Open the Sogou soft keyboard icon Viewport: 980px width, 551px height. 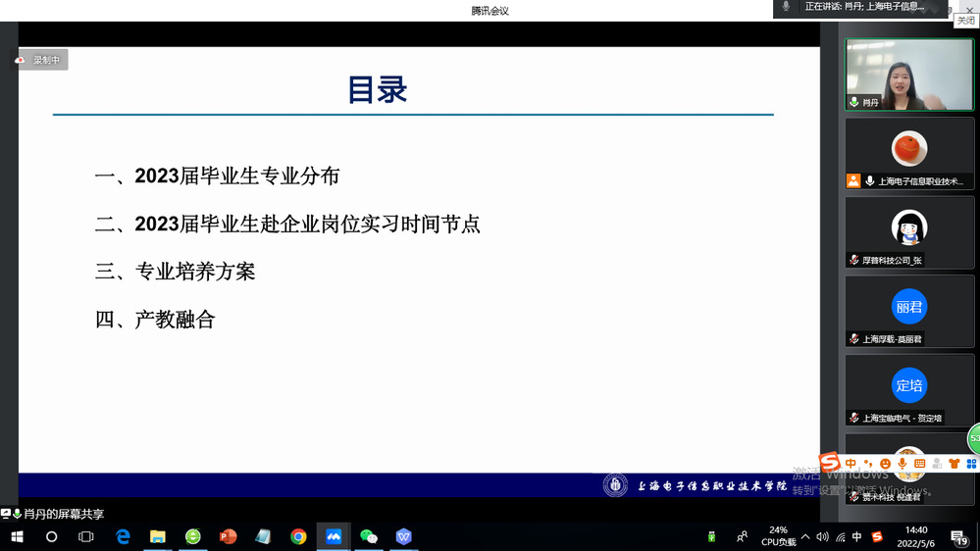(920, 463)
